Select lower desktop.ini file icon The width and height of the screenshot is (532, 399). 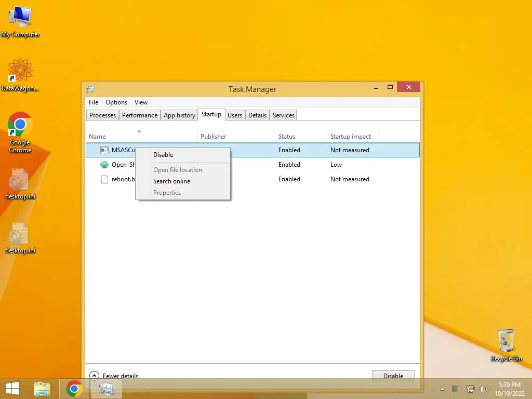(20, 238)
